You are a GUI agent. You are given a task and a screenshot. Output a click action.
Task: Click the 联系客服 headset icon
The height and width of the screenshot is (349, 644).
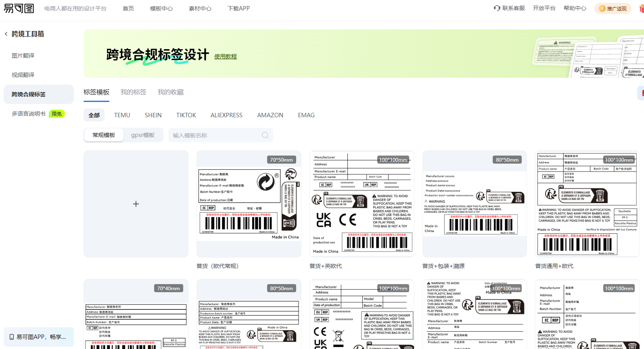pyautogui.click(x=497, y=8)
